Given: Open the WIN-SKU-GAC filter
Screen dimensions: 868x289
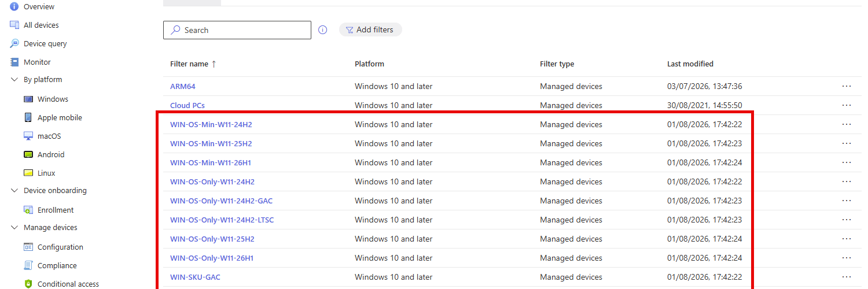Looking at the screenshot, I should (x=195, y=277).
